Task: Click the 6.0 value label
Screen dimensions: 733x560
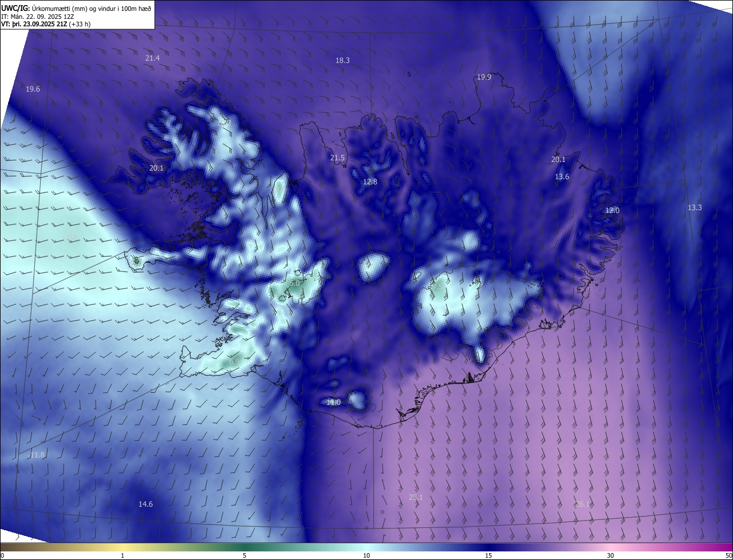Action: [294, 283]
